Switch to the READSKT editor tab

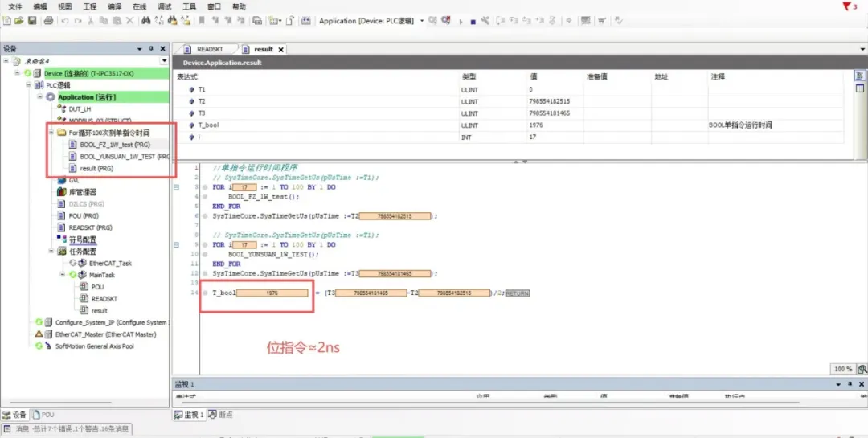[209, 49]
